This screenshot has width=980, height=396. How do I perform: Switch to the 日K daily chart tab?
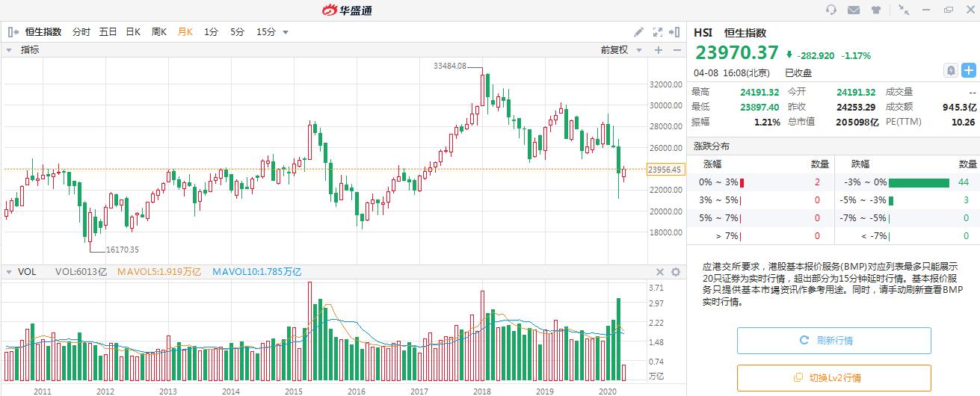133,32
